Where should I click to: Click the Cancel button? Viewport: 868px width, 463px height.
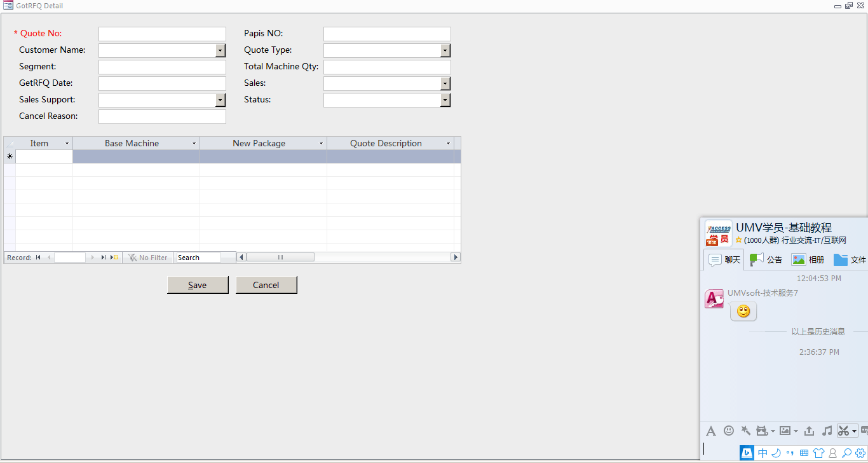coord(266,285)
